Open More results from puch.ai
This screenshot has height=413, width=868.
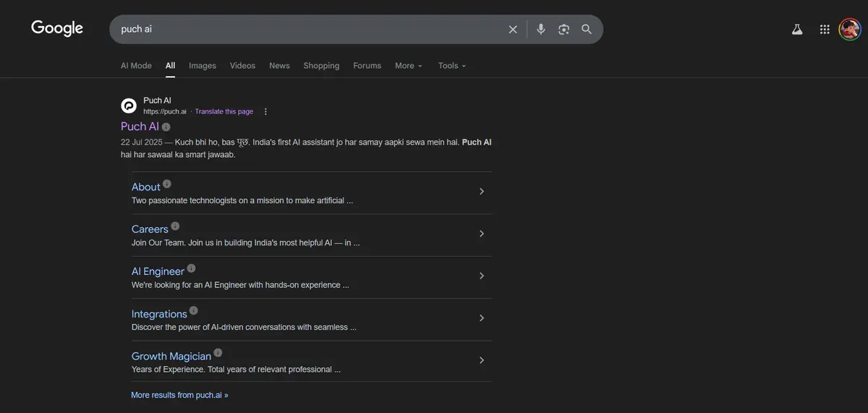click(179, 395)
